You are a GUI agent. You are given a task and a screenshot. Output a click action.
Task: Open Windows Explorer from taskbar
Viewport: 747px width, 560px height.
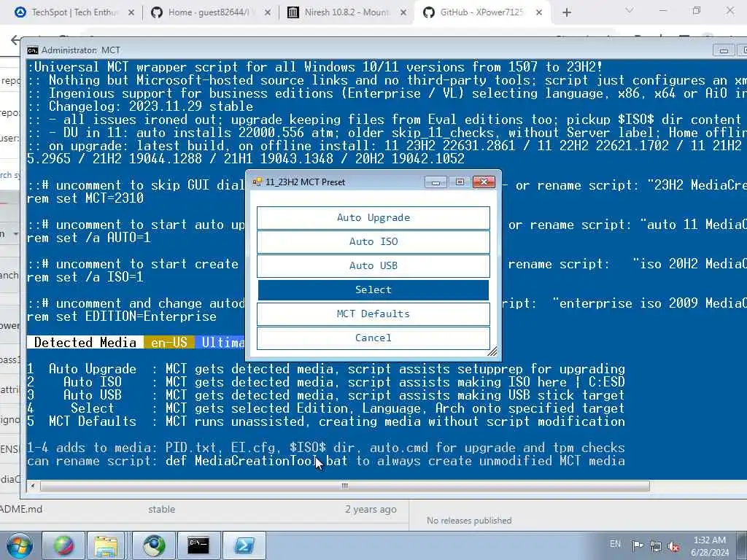(x=106, y=545)
